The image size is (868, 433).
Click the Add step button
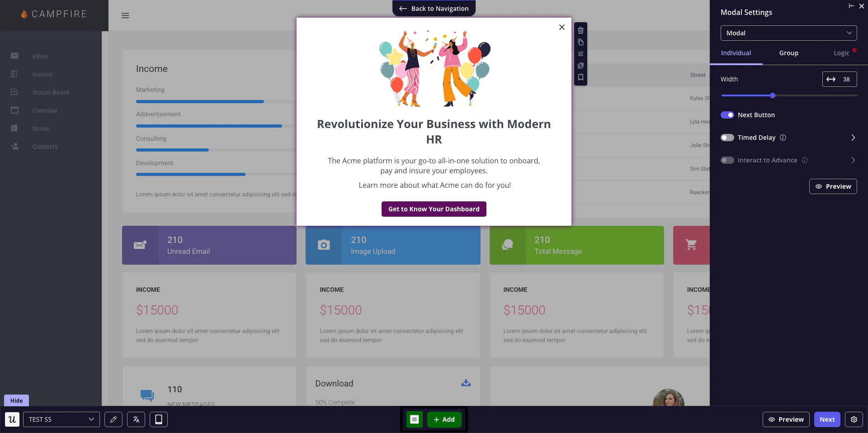coord(444,419)
